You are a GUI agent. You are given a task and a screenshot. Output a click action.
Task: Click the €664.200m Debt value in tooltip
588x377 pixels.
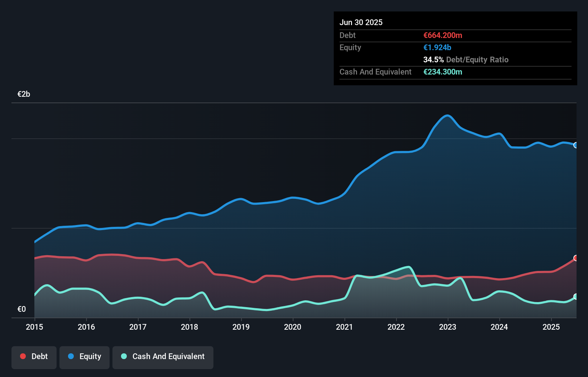[x=443, y=35]
